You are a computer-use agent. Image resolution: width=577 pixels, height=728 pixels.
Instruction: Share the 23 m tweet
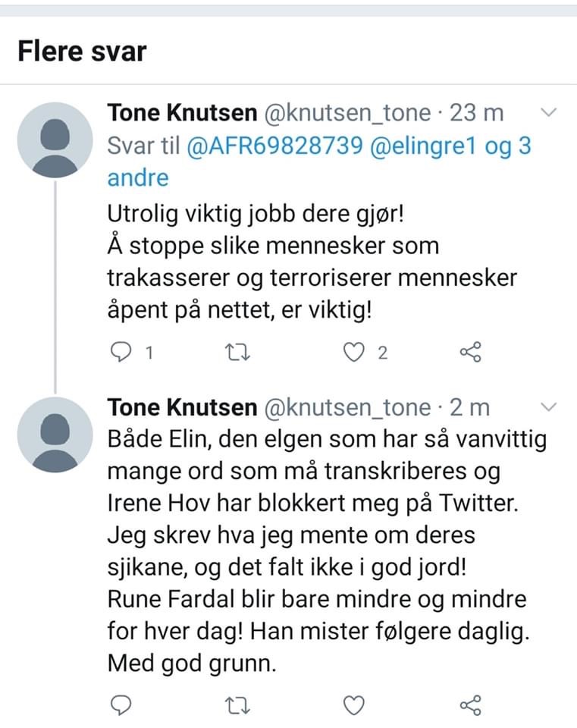pyautogui.click(x=471, y=352)
